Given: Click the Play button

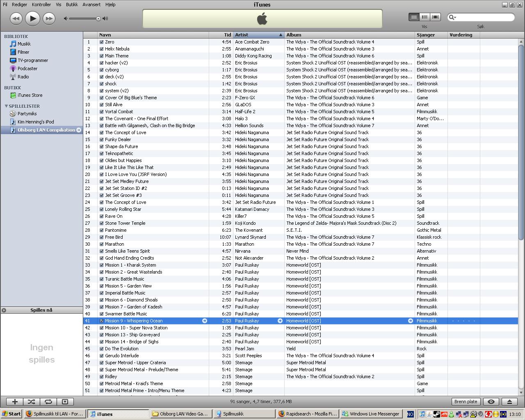Looking at the screenshot, I should 32,18.
